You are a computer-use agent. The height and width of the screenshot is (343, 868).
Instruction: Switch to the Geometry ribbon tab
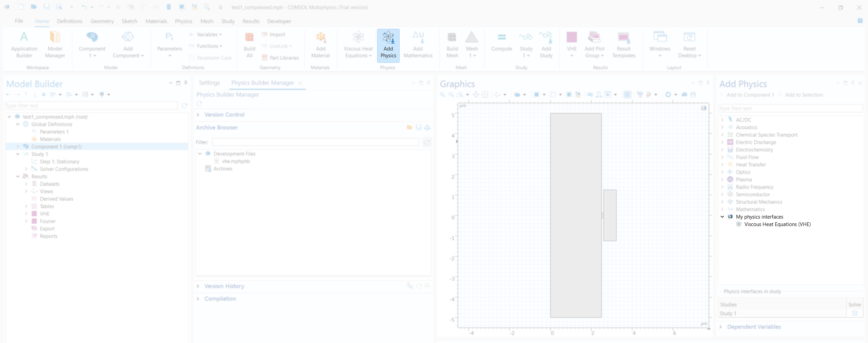coord(102,21)
